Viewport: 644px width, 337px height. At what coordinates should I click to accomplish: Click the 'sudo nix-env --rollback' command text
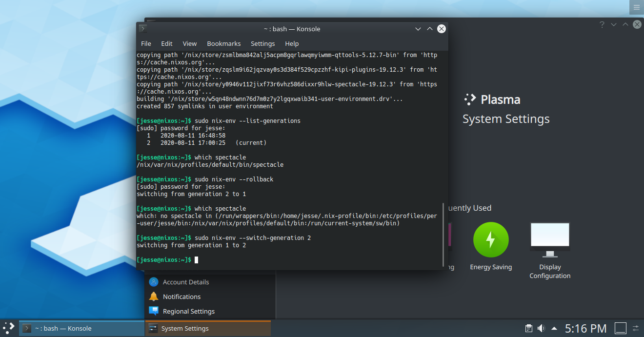tap(234, 179)
